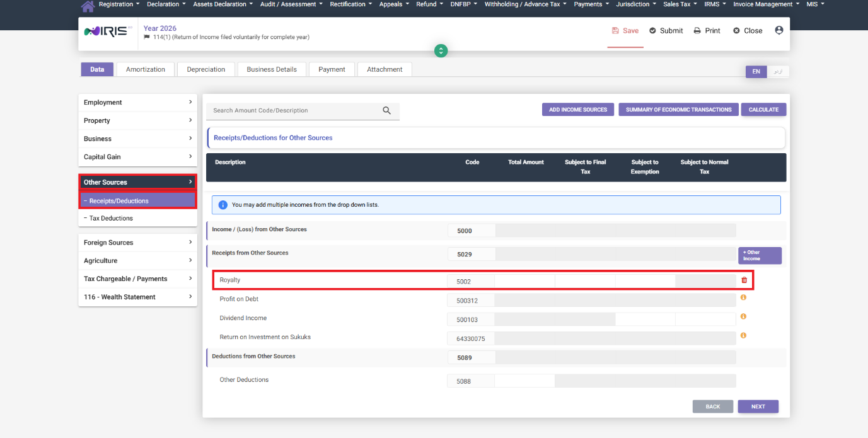
Task: Open the Declaration dropdown menu
Action: coord(166,4)
